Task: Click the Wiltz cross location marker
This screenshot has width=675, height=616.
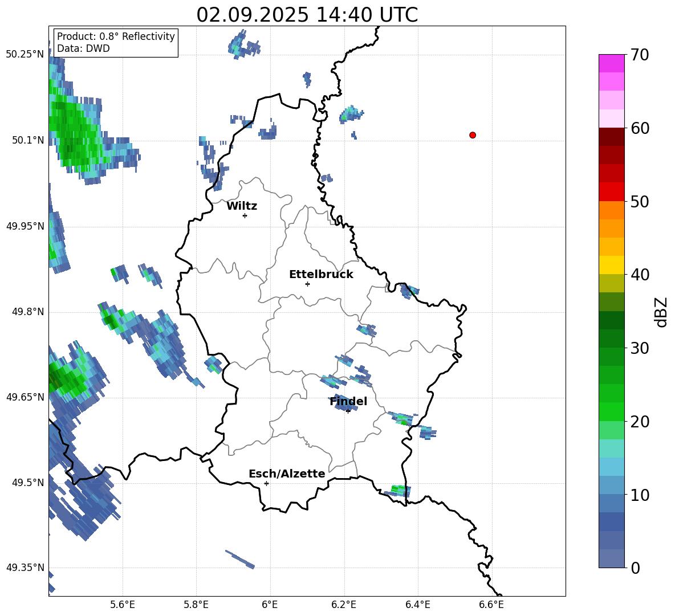Action: point(245,215)
